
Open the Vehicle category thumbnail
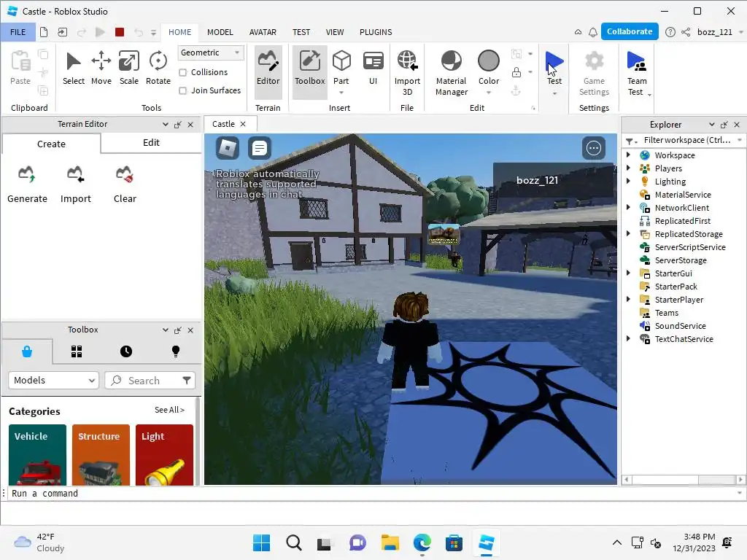click(37, 455)
